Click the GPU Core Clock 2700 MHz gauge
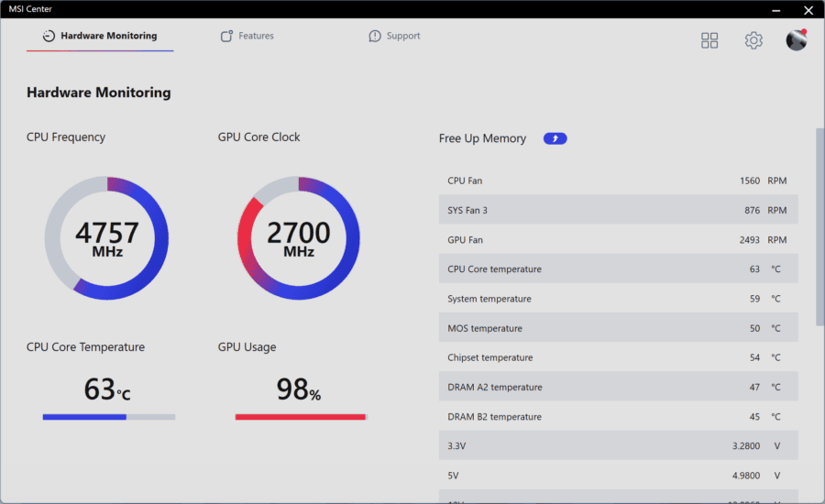The width and height of the screenshot is (825, 504). [x=298, y=238]
